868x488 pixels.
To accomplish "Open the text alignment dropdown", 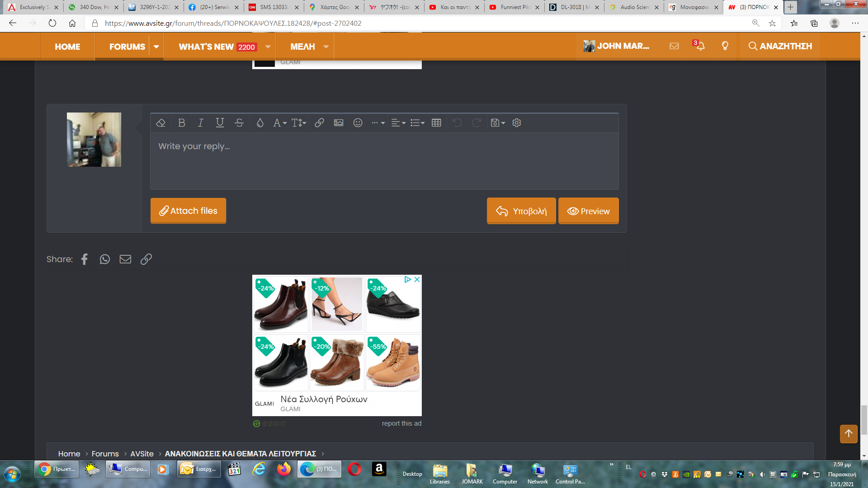I will click(398, 123).
